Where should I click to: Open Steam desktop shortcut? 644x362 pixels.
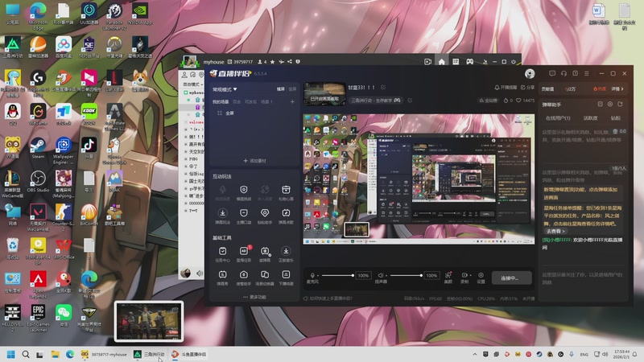38,148
